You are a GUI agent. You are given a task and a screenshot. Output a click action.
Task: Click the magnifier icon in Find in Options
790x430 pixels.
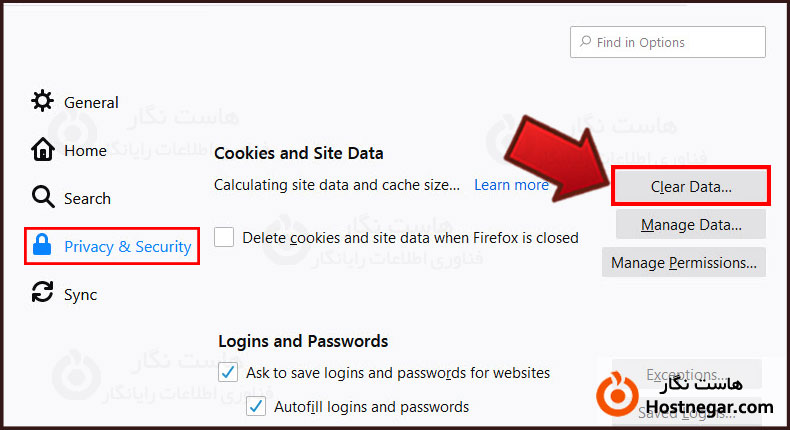click(584, 43)
